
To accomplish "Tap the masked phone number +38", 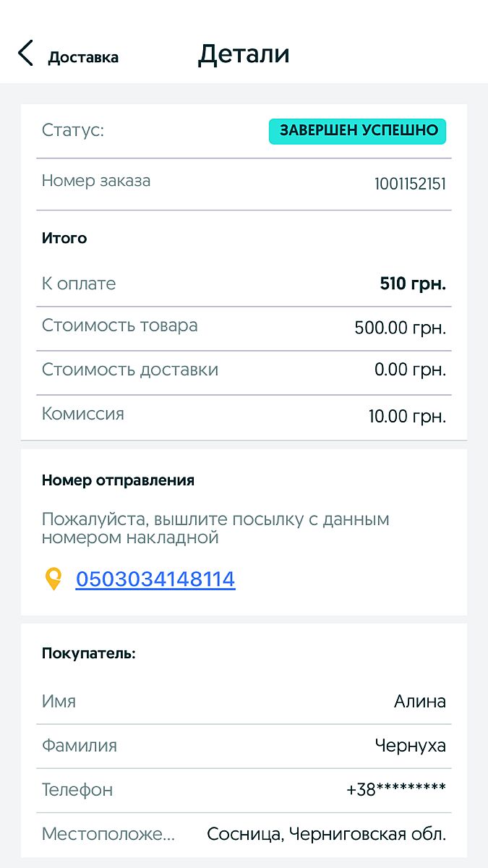I will tap(396, 789).
